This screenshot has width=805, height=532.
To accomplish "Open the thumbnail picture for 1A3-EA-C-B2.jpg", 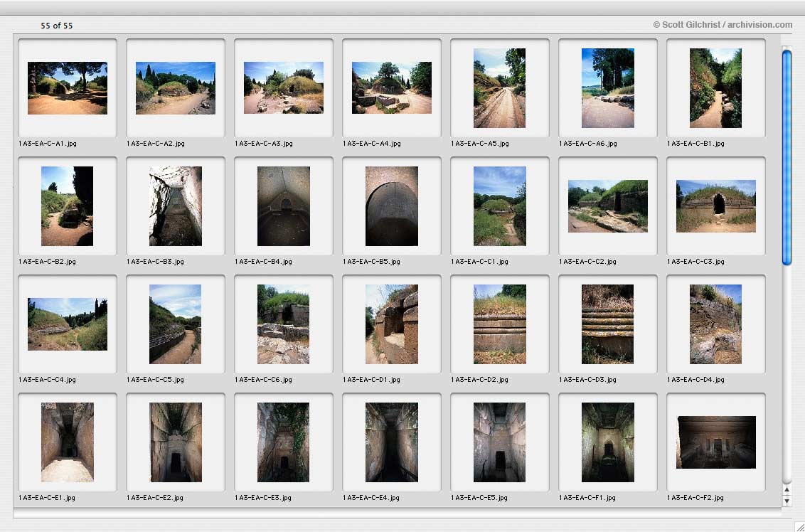I will pos(68,206).
